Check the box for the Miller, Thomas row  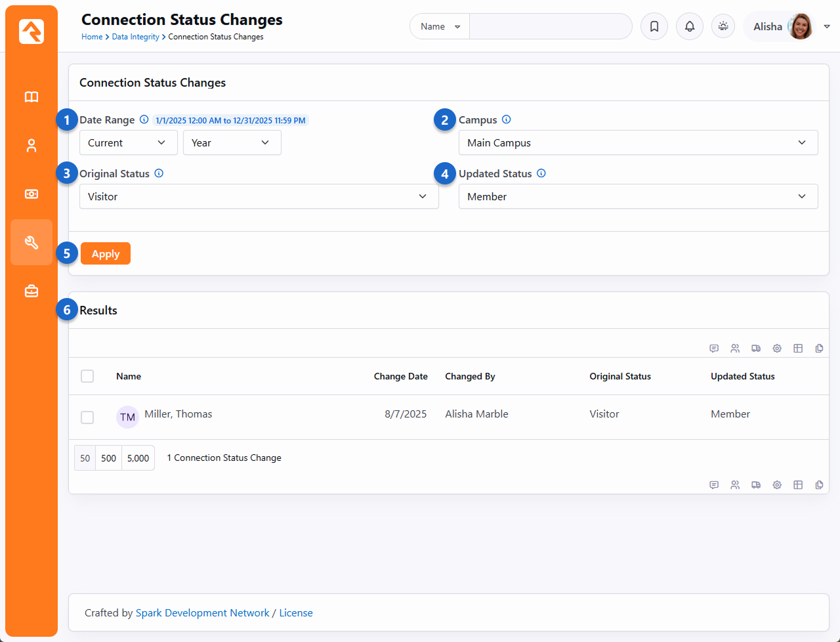(87, 417)
